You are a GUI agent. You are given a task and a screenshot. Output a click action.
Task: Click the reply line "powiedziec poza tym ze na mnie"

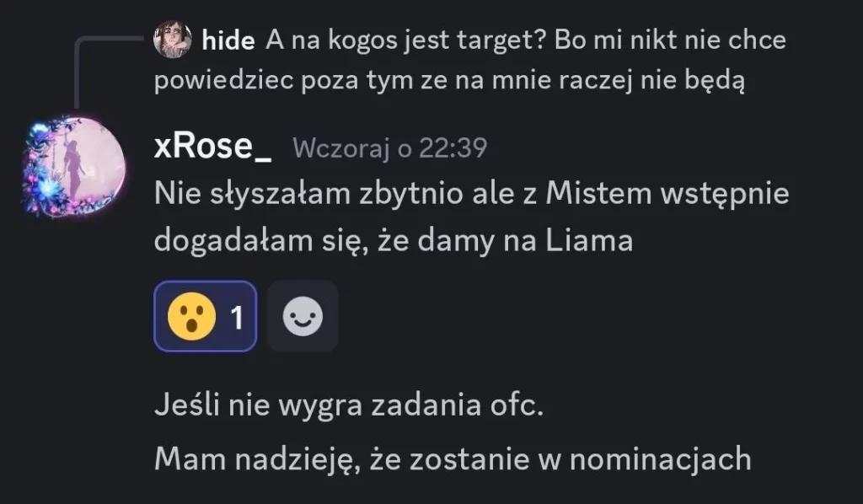coord(451,83)
